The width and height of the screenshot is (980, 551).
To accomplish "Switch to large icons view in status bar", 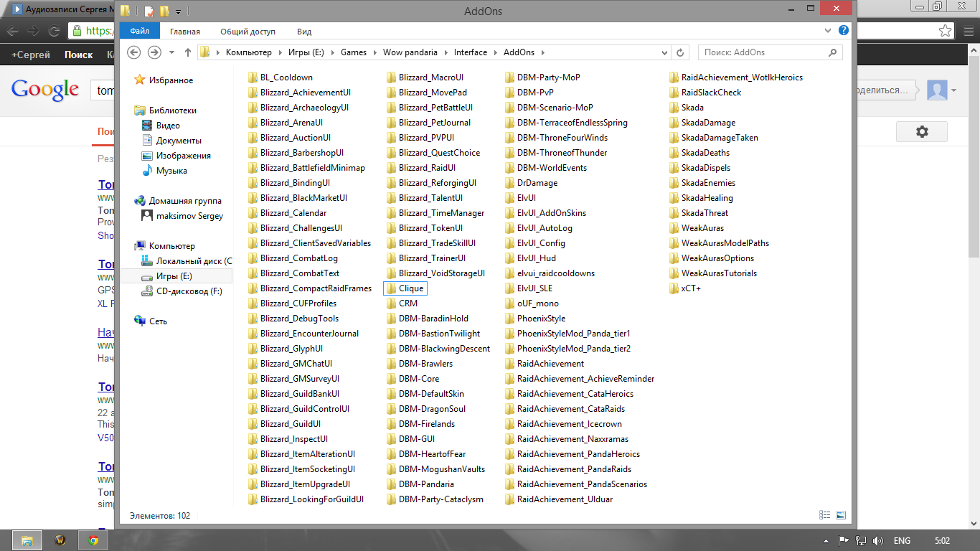I will point(841,515).
